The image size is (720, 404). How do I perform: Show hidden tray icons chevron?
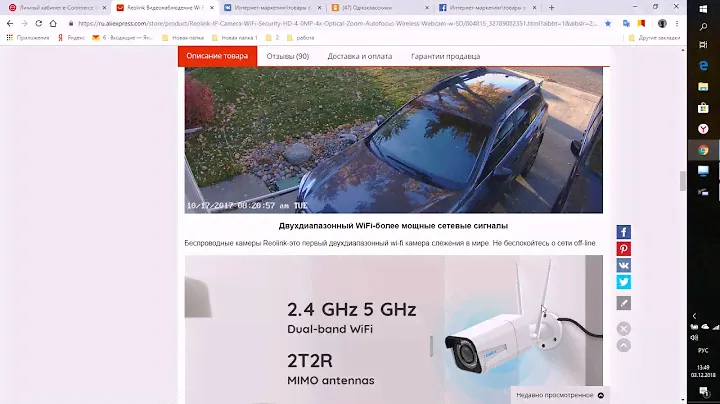coord(694,316)
